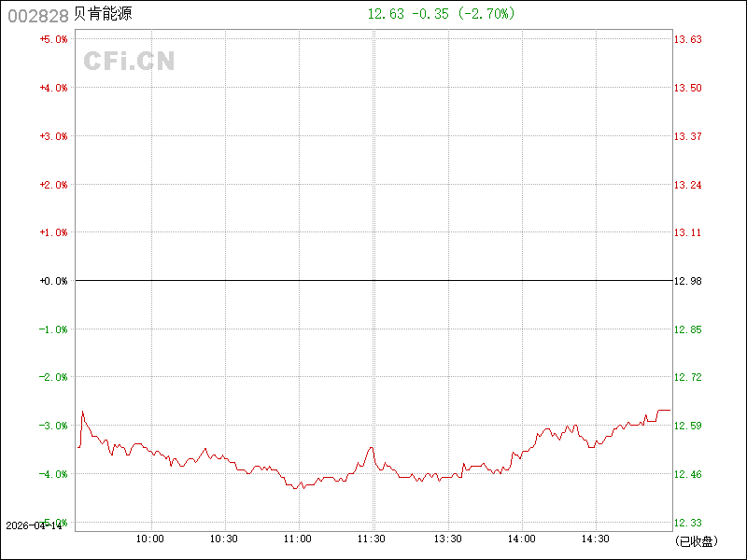Image resolution: width=747 pixels, height=560 pixels.
Task: Click the 12.98 previous close price label
Action: pyautogui.click(x=688, y=280)
